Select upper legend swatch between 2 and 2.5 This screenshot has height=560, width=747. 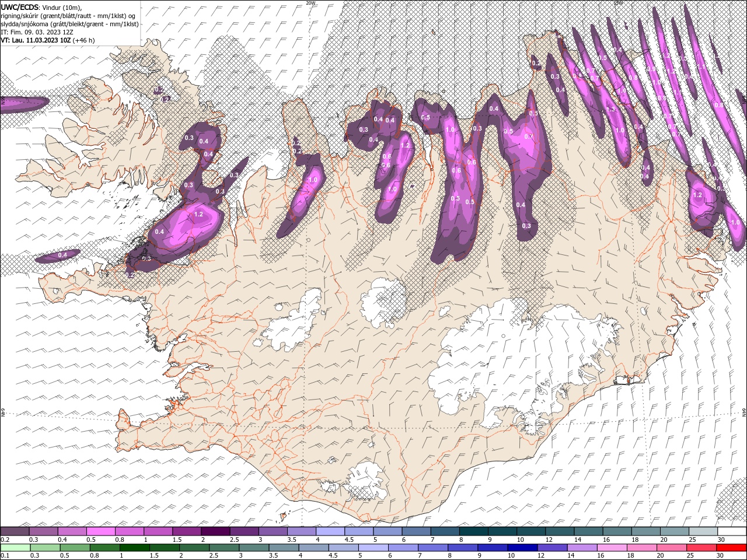pyautogui.click(x=215, y=531)
